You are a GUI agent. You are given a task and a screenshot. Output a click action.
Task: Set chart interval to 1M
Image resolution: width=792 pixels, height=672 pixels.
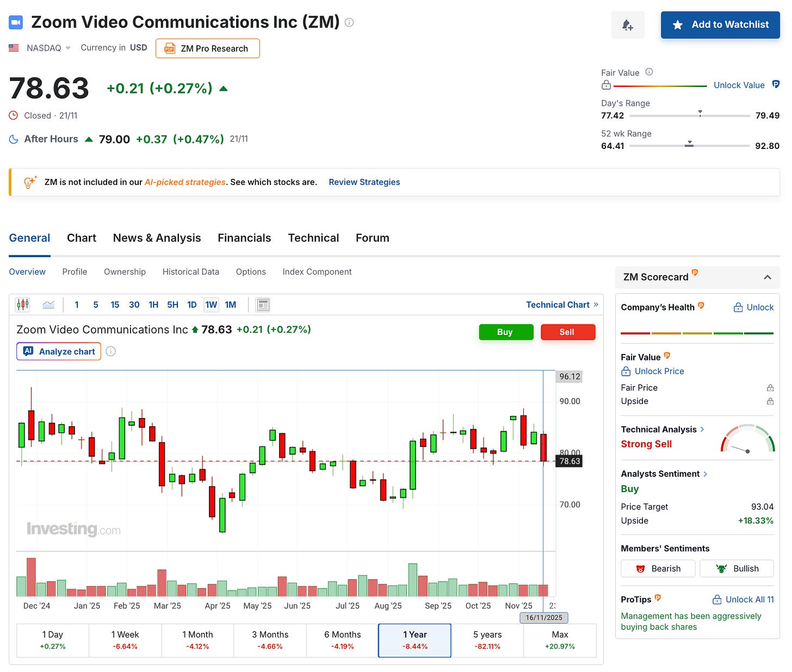231,304
